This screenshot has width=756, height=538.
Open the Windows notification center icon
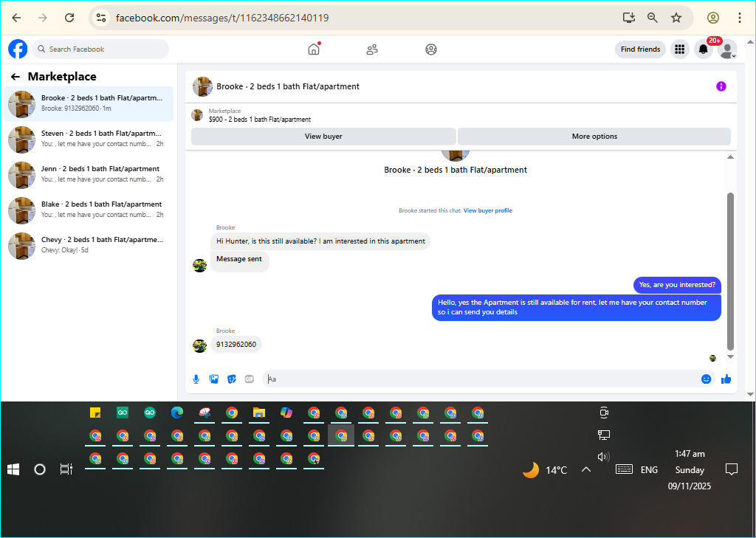[732, 469]
